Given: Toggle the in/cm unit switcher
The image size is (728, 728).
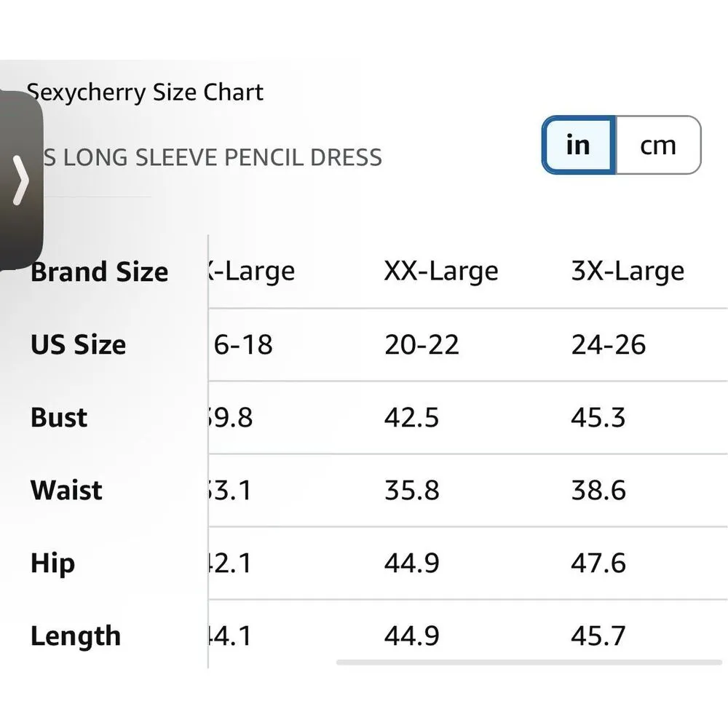Looking at the screenshot, I should pos(619,145).
